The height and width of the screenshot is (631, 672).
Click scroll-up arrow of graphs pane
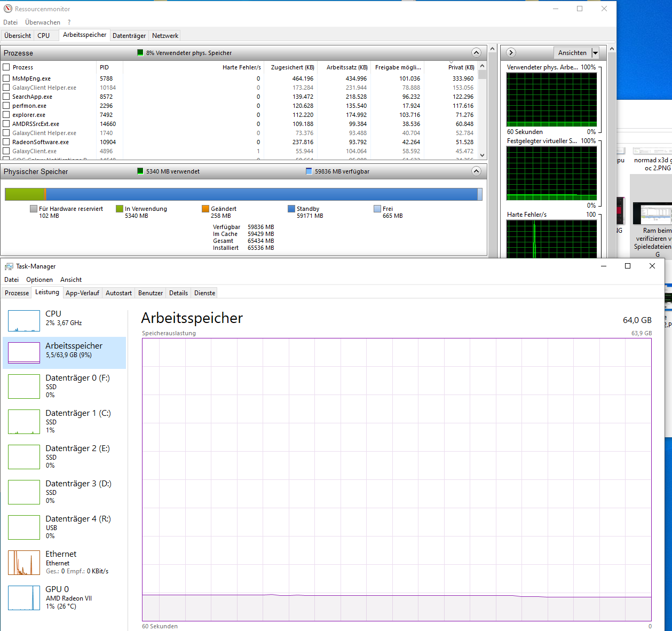click(x=612, y=49)
